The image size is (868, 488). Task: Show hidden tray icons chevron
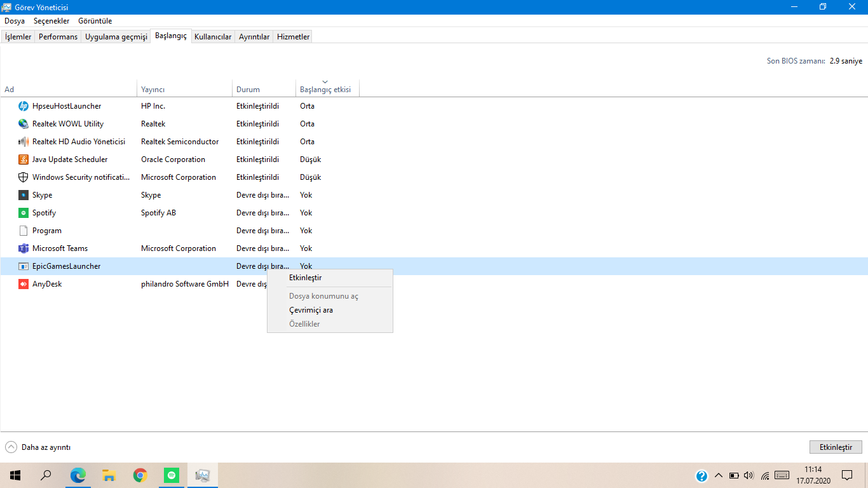tap(719, 475)
